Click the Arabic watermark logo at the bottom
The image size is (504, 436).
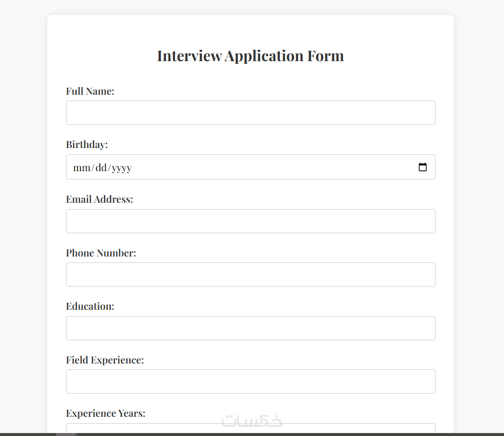[252, 421]
